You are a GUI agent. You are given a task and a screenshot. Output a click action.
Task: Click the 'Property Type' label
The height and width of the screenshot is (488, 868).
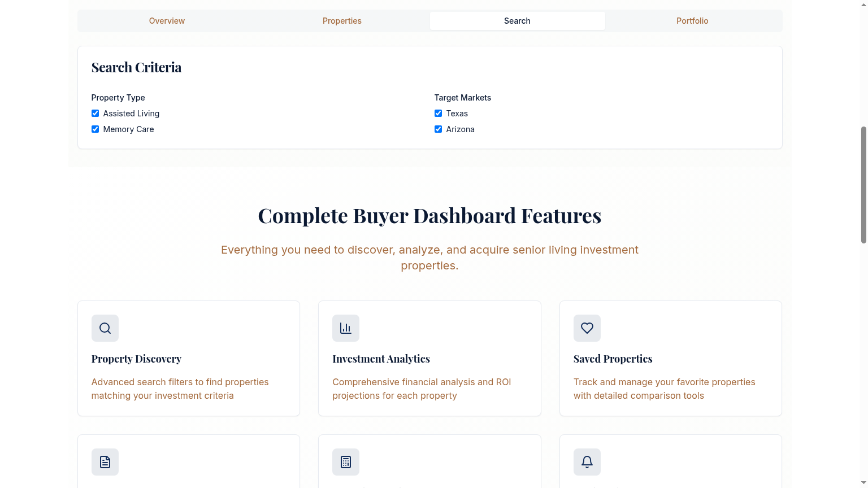point(118,98)
